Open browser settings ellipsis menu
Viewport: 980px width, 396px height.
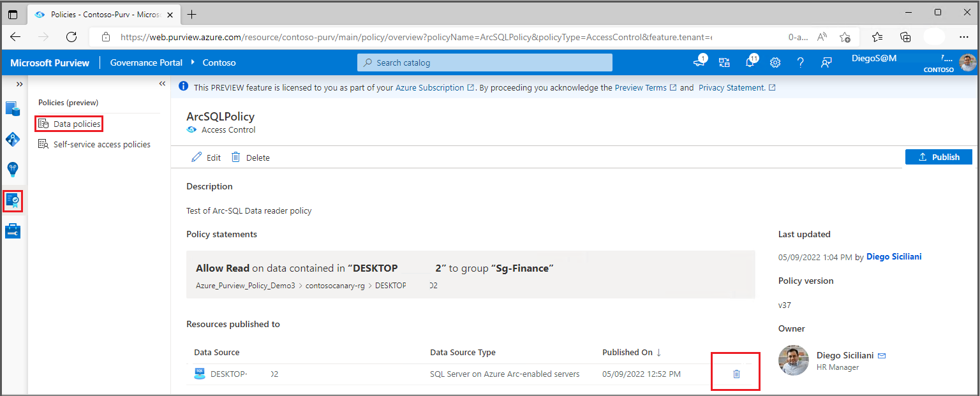pyautogui.click(x=963, y=37)
